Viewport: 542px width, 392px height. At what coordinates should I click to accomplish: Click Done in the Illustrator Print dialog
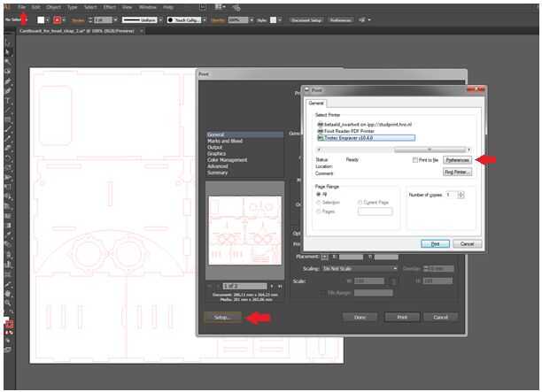coord(360,317)
